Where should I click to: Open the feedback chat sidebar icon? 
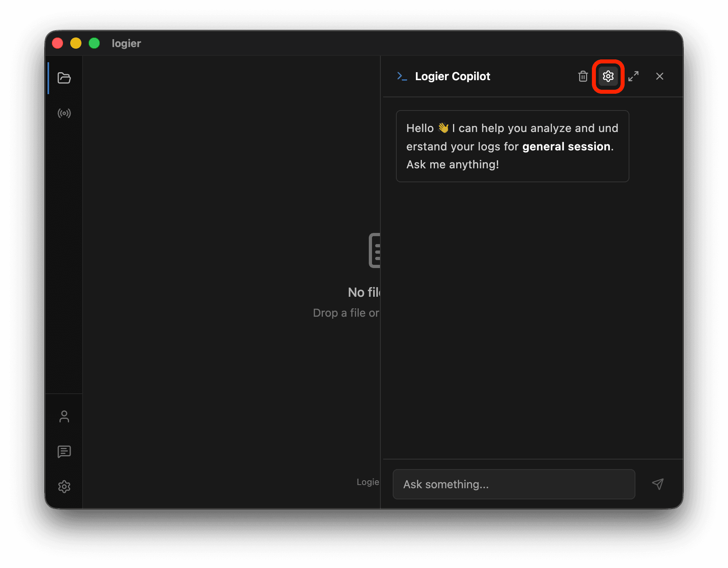tap(64, 452)
